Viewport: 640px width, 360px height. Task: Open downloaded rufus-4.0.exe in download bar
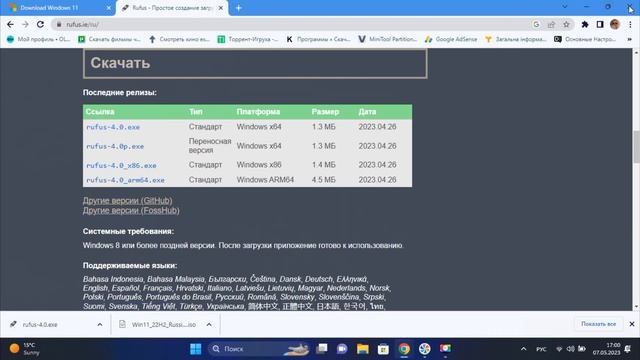40,324
